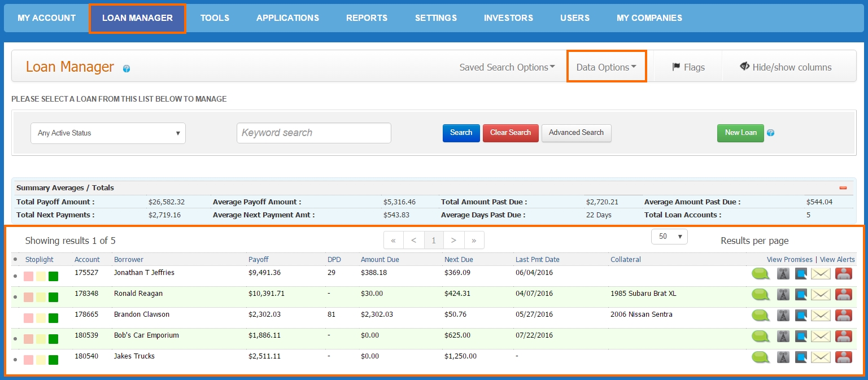Expand the Saved Search Options dropdown
Viewport: 868px width, 380px height.
[506, 67]
